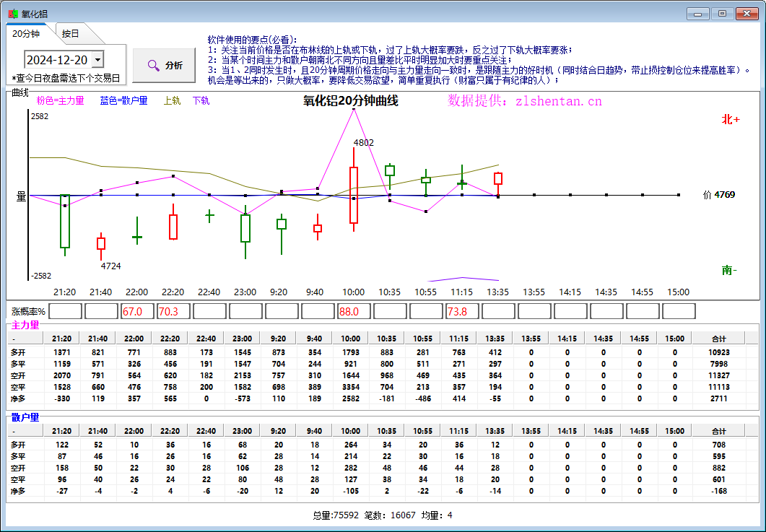Click the 北+ label on chart

click(x=731, y=120)
